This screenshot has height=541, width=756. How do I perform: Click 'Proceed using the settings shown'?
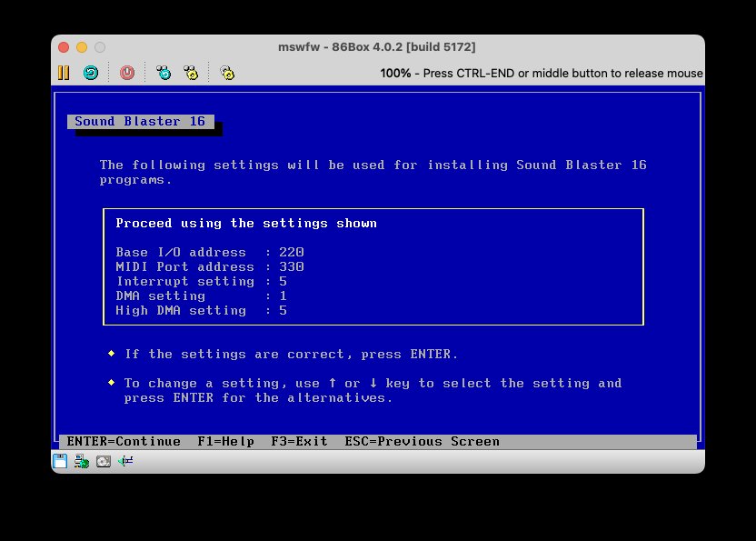point(246,223)
